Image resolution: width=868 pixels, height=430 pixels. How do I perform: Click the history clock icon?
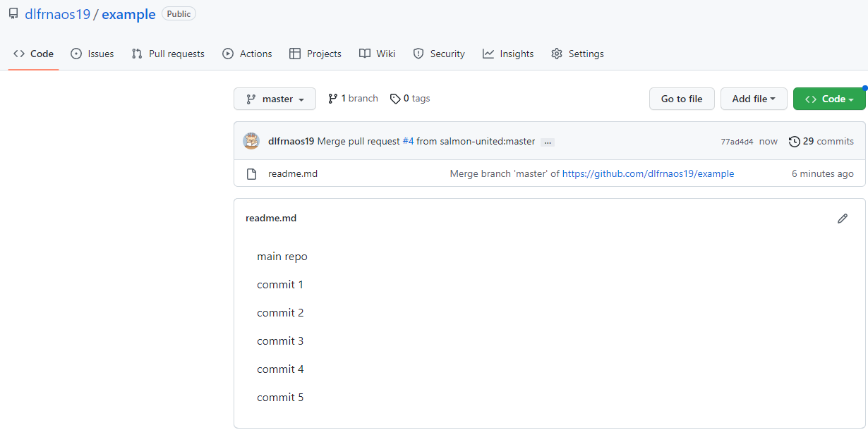tap(795, 141)
